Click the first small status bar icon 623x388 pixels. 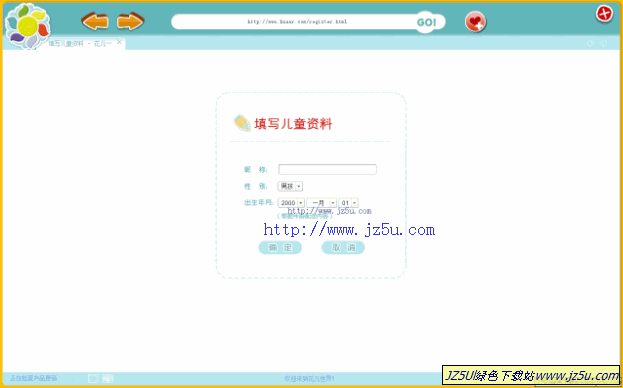coord(93,378)
